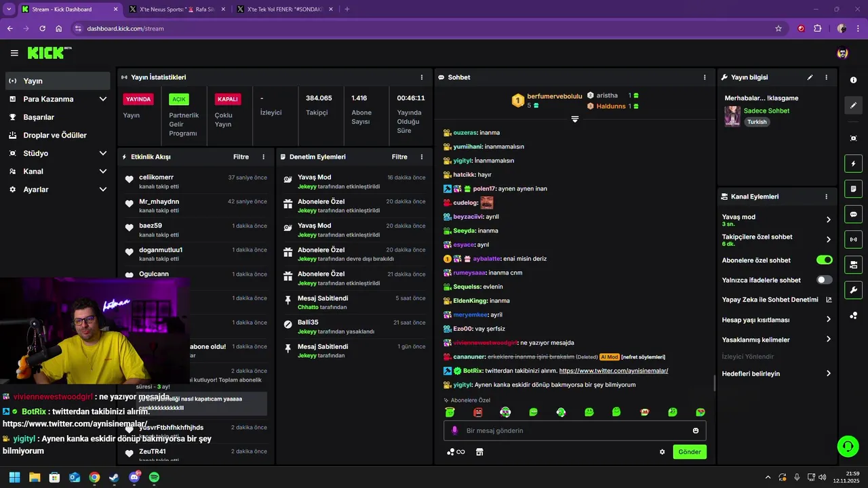The image size is (868, 488).
Task: Click the green Gönder button
Action: point(690,452)
